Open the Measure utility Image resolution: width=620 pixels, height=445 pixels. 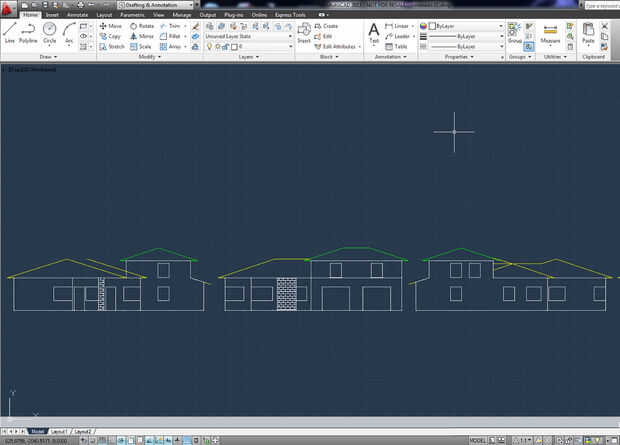(x=550, y=33)
